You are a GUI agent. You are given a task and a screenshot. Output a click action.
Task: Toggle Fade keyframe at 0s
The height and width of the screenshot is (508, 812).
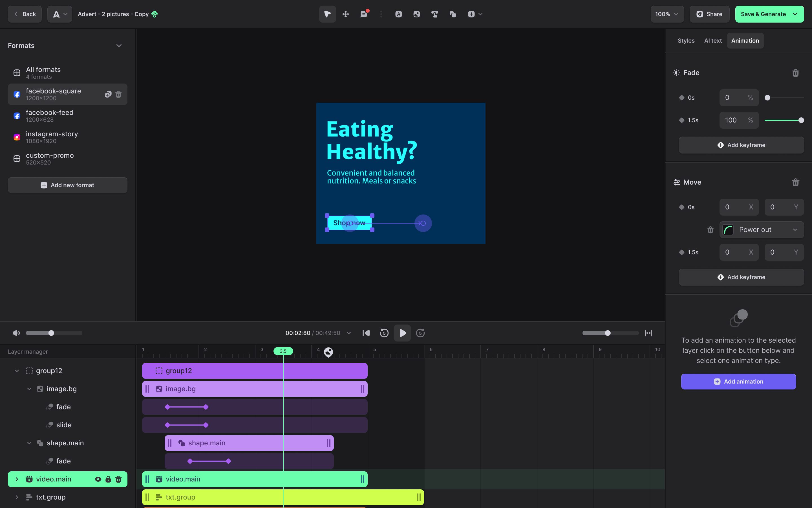(x=681, y=98)
